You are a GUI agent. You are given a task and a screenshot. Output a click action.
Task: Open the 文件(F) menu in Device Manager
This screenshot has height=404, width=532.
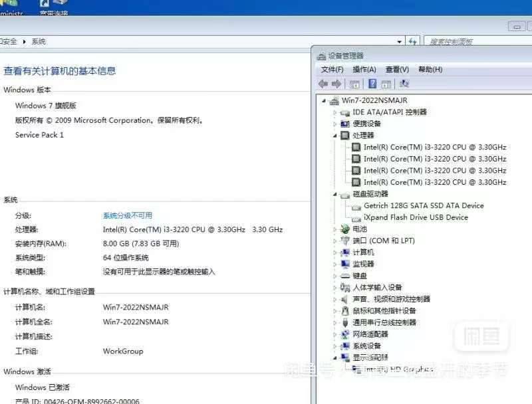332,70
